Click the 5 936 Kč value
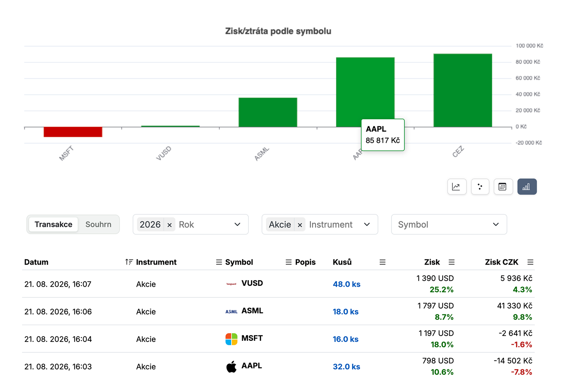563x392 pixels. click(516, 278)
